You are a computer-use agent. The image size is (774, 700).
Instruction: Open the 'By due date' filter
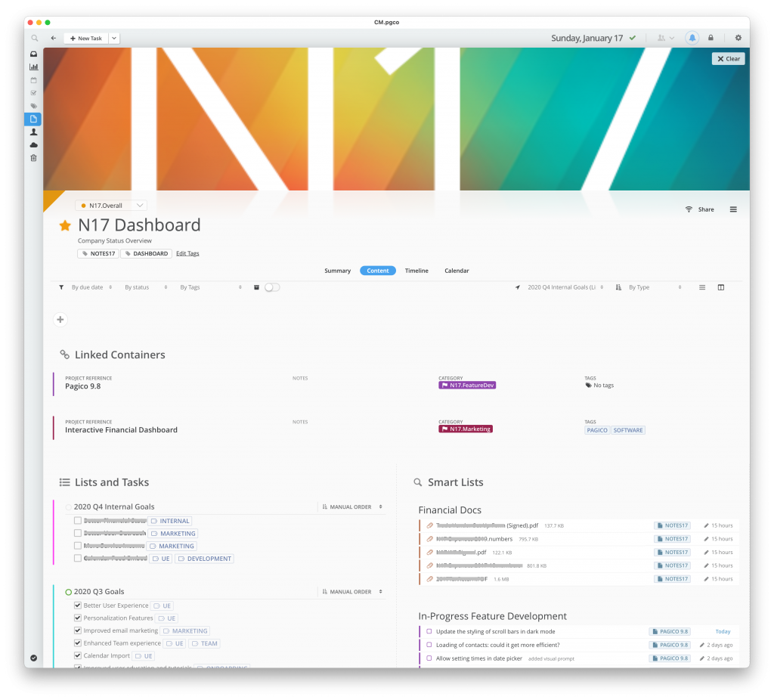pyautogui.click(x=91, y=287)
